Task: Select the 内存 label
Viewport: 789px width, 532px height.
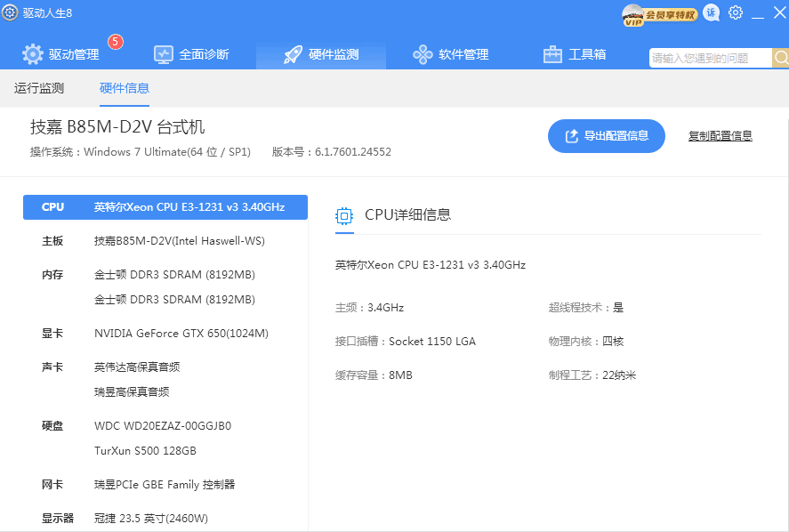Action: click(x=52, y=275)
